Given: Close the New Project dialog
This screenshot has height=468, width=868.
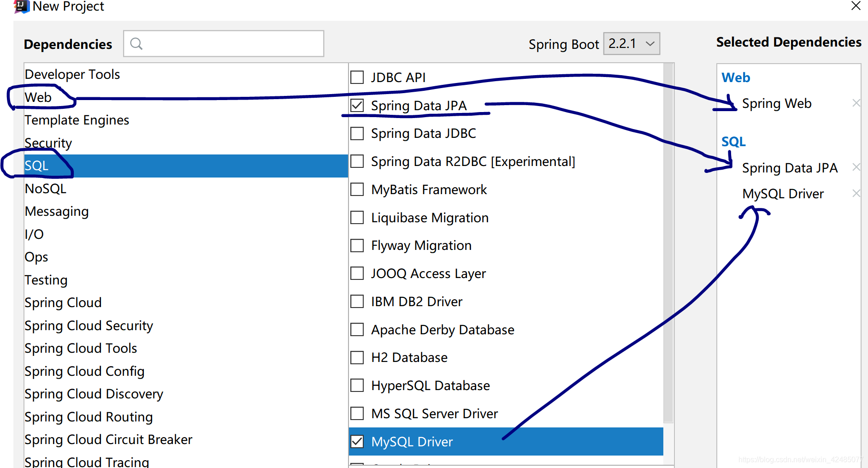Looking at the screenshot, I should 856,6.
